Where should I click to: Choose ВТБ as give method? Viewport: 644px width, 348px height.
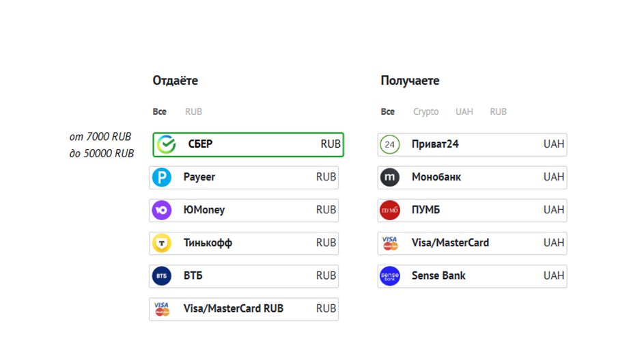[244, 276]
